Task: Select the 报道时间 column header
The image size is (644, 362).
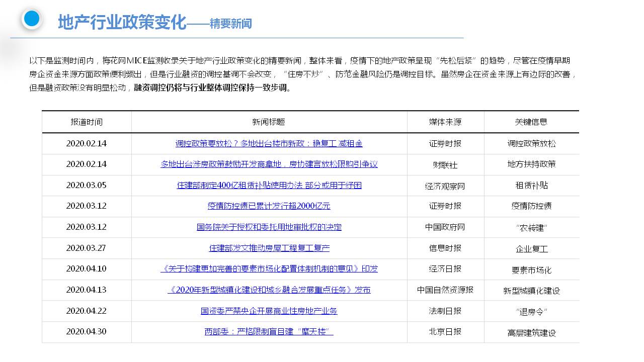Action: [x=87, y=122]
